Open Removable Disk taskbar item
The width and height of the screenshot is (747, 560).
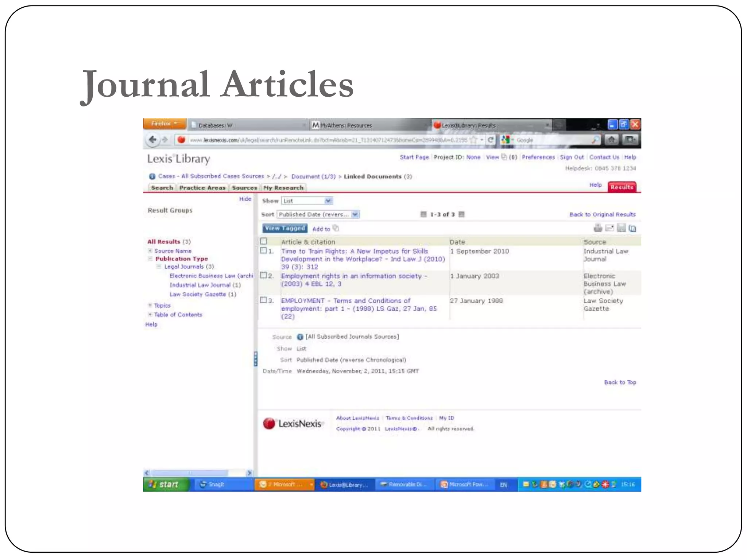[x=404, y=485]
